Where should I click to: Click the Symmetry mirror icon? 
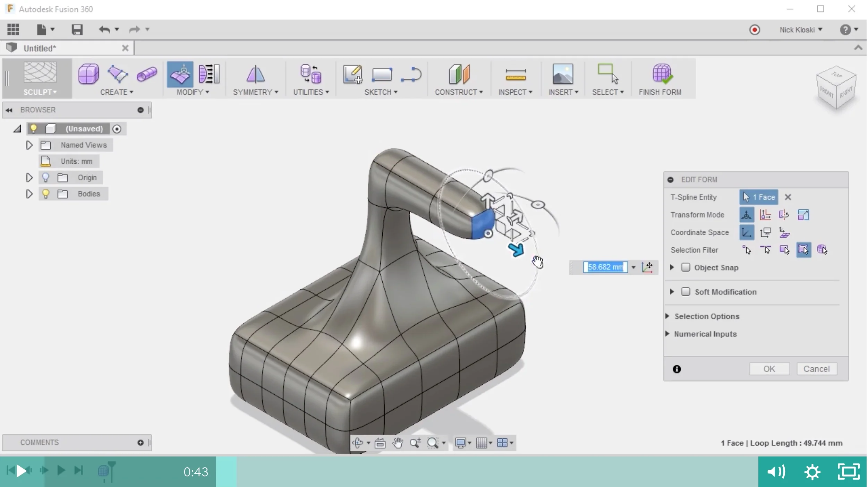[x=255, y=74]
